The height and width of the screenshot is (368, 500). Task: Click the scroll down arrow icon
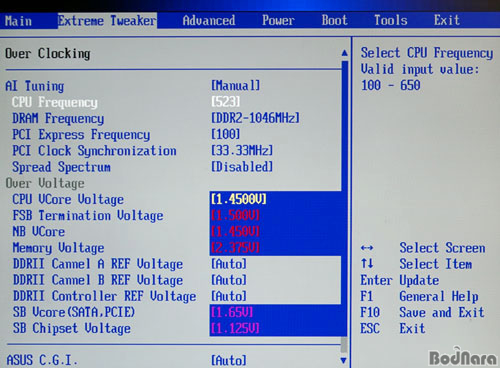(344, 360)
